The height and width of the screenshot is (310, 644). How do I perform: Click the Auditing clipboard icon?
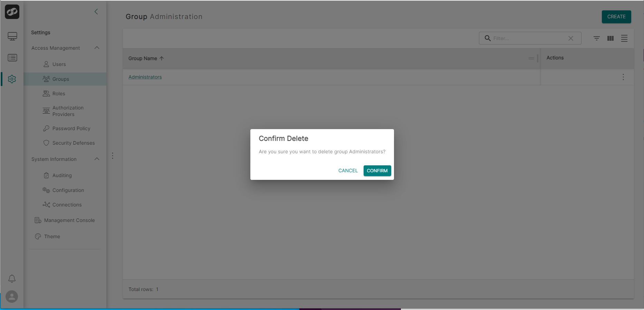(46, 175)
